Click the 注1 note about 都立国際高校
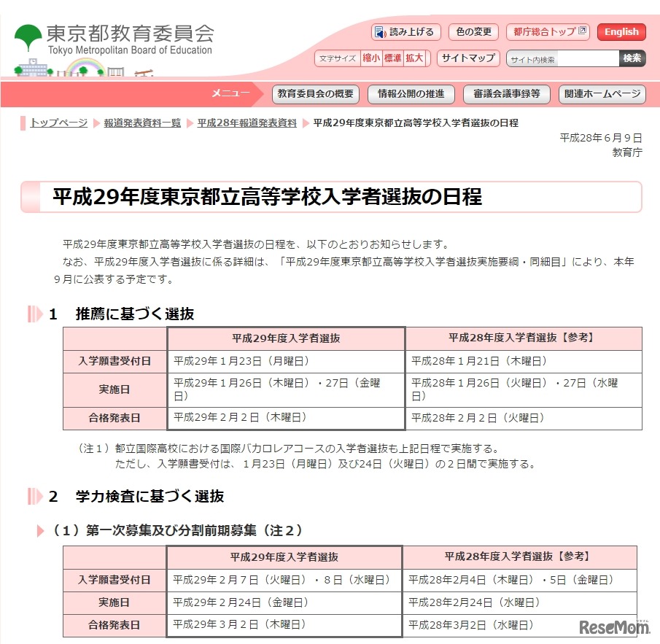Viewport: 660px width, 644px height. [x=307, y=457]
